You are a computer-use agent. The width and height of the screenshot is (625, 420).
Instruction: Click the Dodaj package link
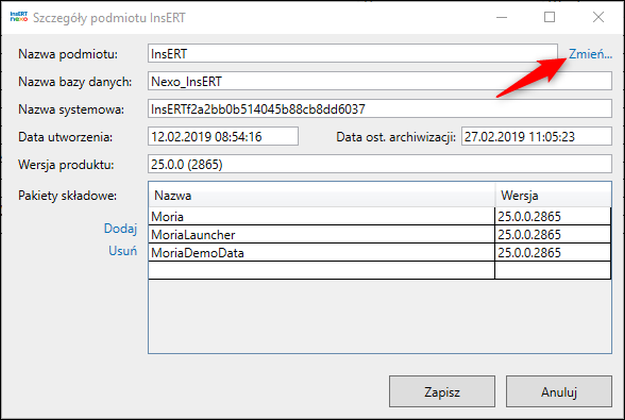pos(120,229)
